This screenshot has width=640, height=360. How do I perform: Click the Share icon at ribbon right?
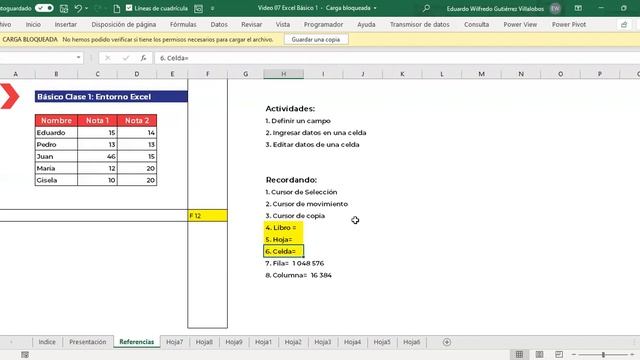point(624,25)
